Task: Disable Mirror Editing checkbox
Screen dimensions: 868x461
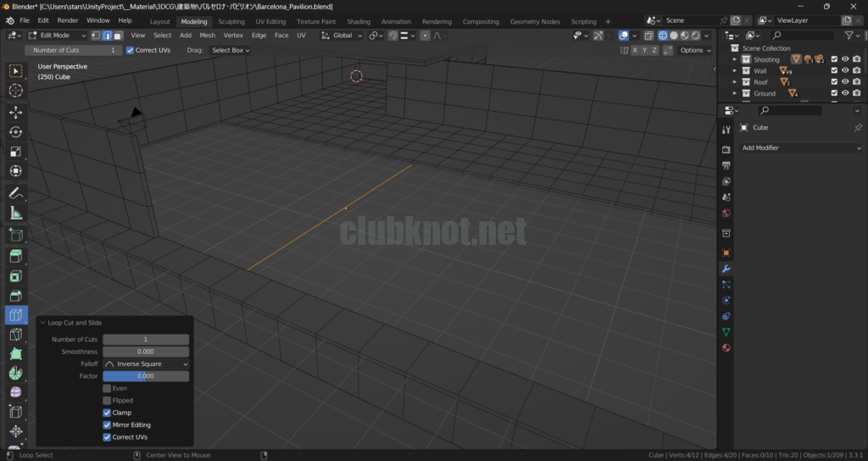Action: [x=107, y=425]
